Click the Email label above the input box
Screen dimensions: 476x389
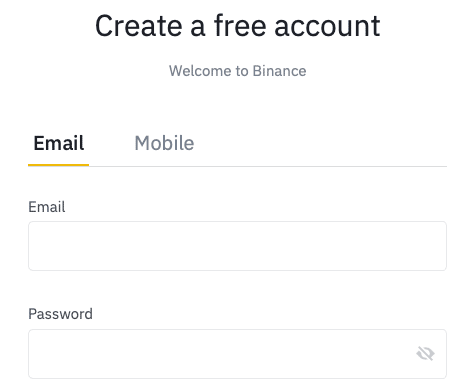[47, 207]
